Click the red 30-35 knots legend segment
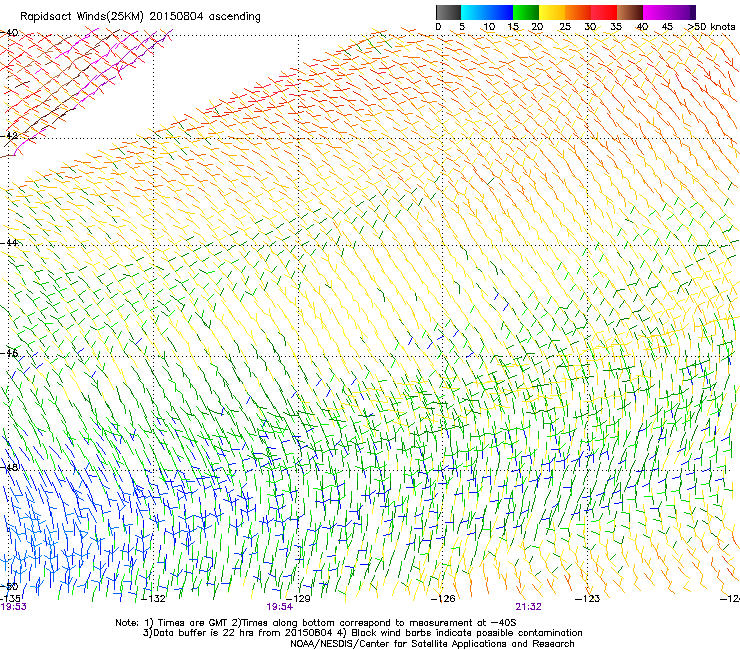 (x=604, y=12)
